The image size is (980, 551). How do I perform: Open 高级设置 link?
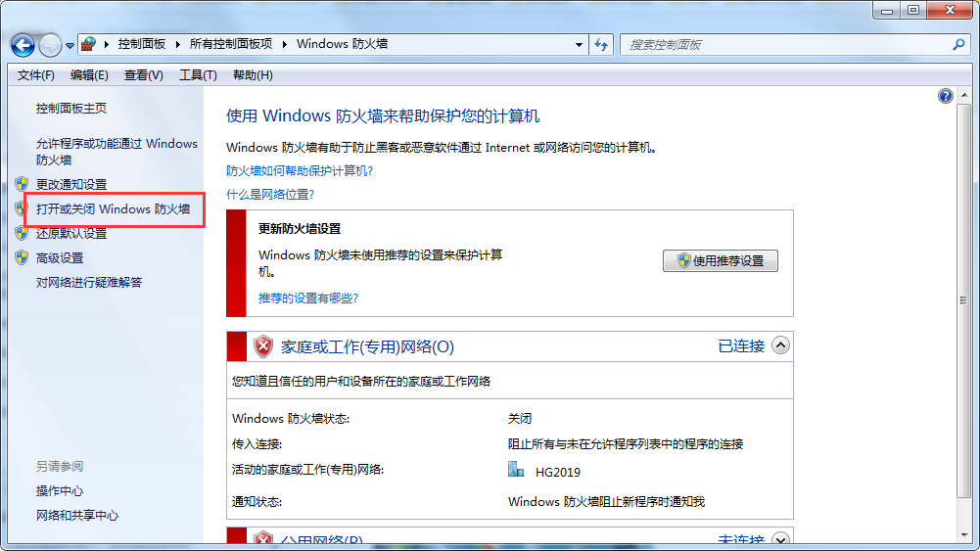coord(60,257)
